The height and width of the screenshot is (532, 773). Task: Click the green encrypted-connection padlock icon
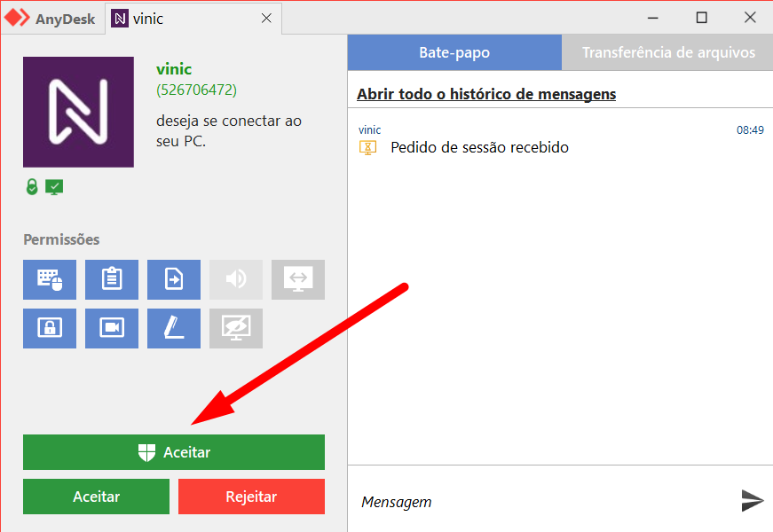32,187
